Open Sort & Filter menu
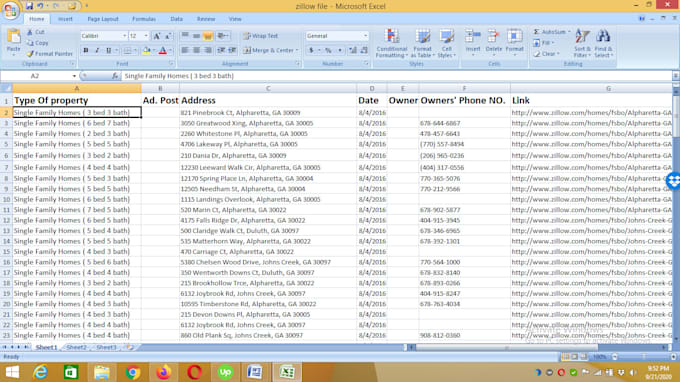 (582, 43)
